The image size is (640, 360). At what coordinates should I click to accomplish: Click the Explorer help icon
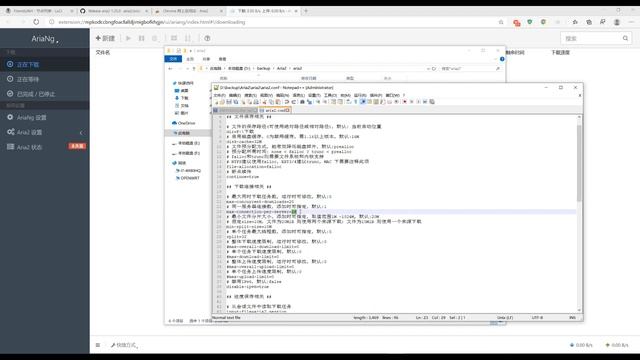pyautogui.click(x=502, y=59)
